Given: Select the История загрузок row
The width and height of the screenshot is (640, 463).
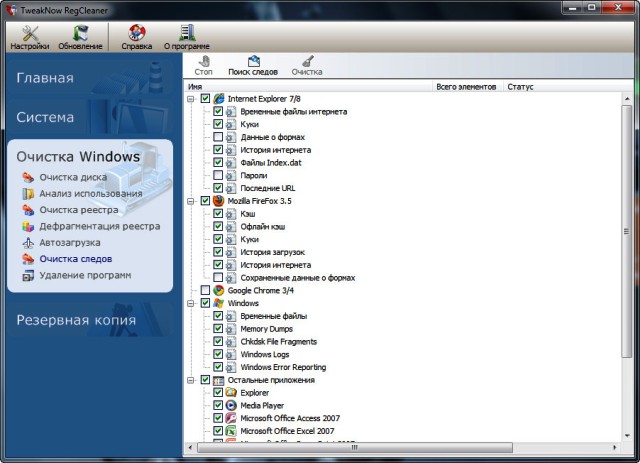Looking at the screenshot, I should pyautogui.click(x=273, y=252).
